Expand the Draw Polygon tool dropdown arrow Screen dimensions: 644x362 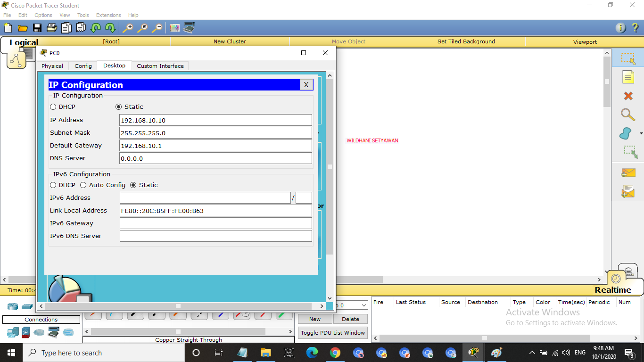[x=641, y=133]
